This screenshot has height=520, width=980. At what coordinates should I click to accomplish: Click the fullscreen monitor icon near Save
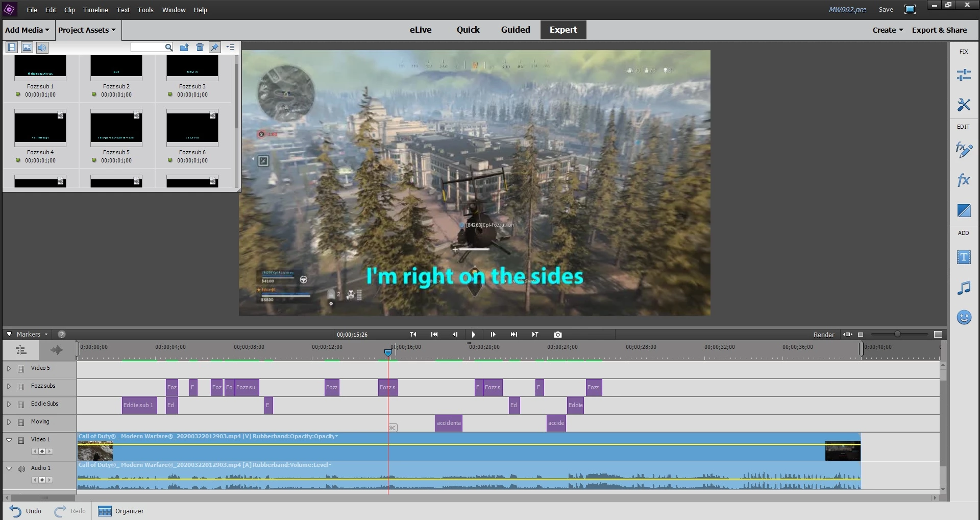coord(910,10)
